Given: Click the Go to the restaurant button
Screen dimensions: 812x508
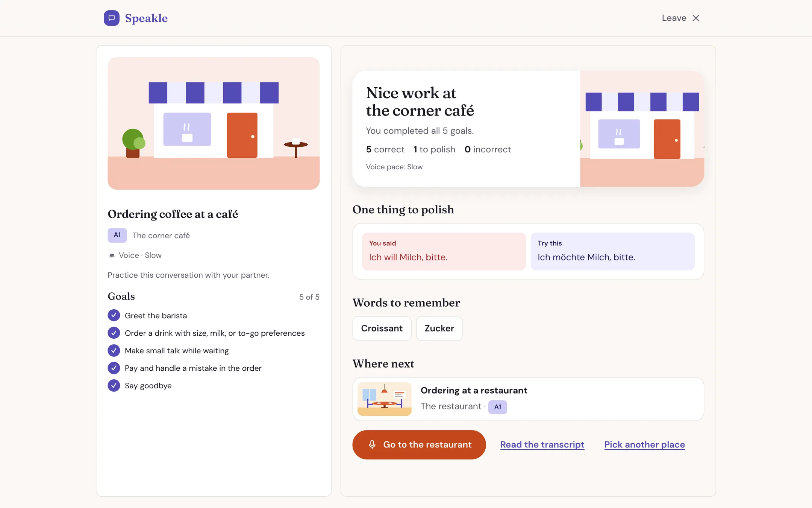Looking at the screenshot, I should (419, 445).
